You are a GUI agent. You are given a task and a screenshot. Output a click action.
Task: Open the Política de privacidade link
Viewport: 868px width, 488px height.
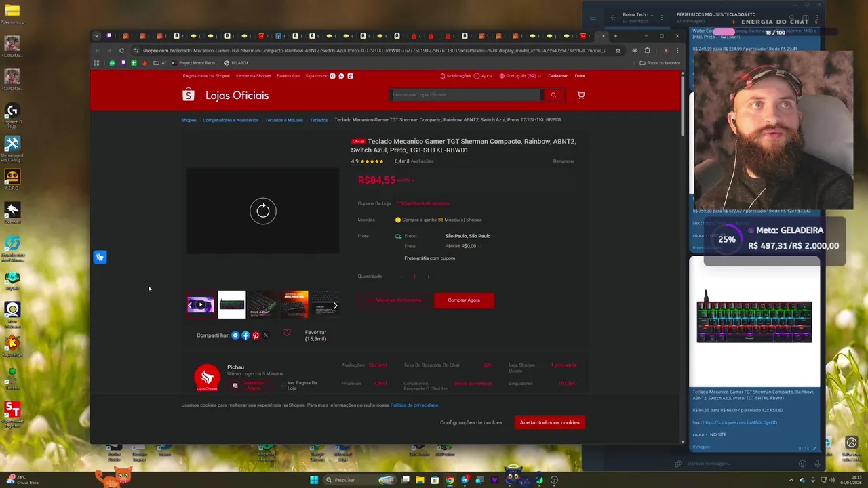click(414, 405)
